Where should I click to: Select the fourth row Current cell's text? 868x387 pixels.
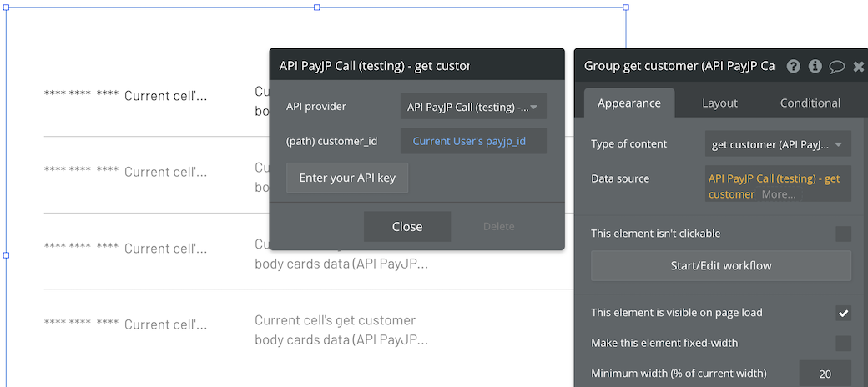click(165, 324)
